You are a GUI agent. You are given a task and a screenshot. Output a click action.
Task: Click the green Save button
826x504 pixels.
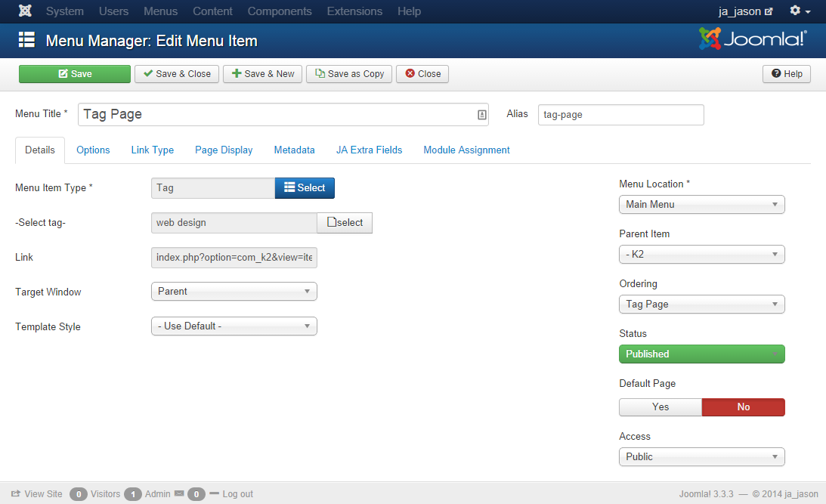(75, 74)
